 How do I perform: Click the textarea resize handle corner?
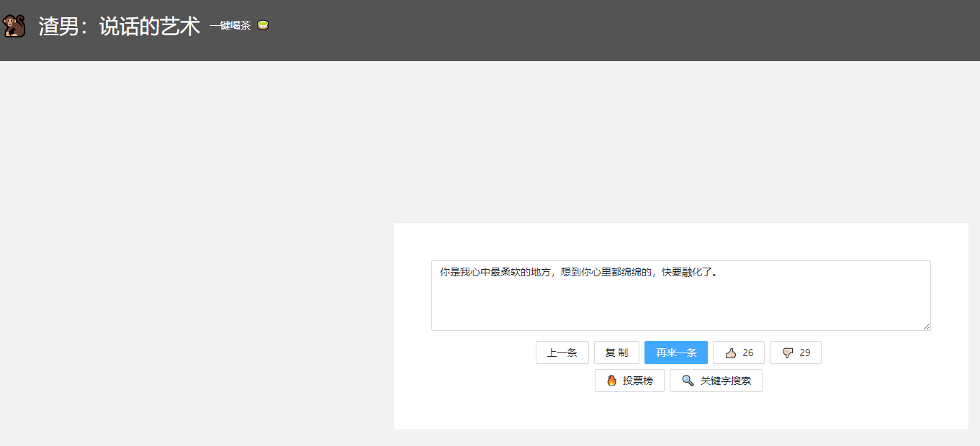[x=927, y=327]
